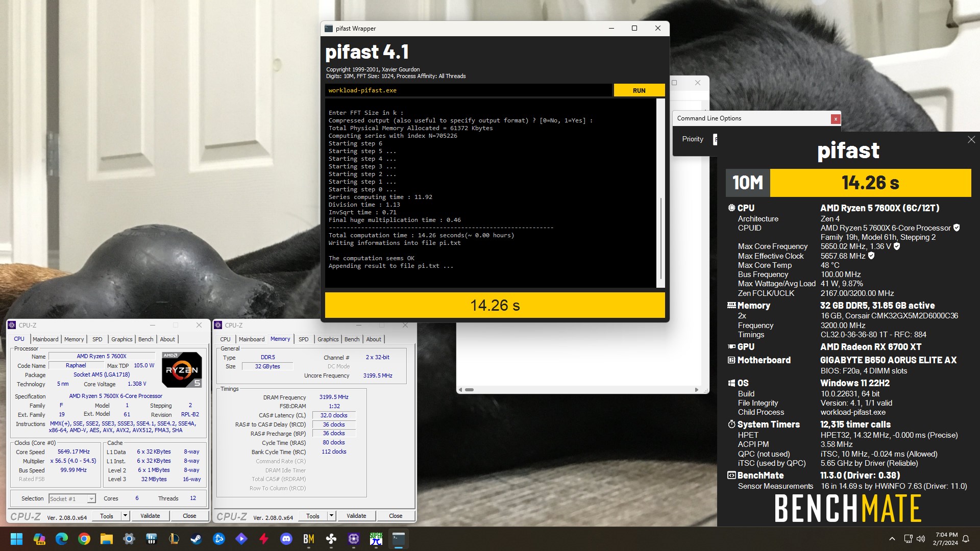This screenshot has width=980, height=551.
Task: Click the Priority dropdown in Command Line Options
Action: (x=715, y=139)
